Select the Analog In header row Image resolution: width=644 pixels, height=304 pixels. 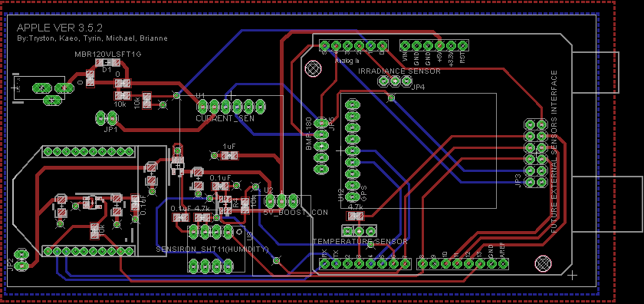pyautogui.click(x=353, y=45)
